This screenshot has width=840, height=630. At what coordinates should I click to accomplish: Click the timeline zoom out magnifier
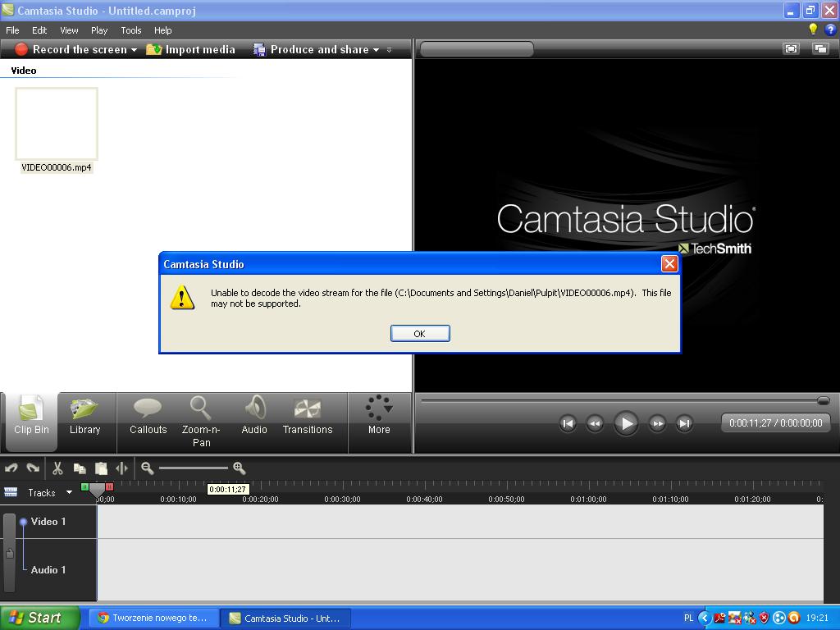pos(148,468)
